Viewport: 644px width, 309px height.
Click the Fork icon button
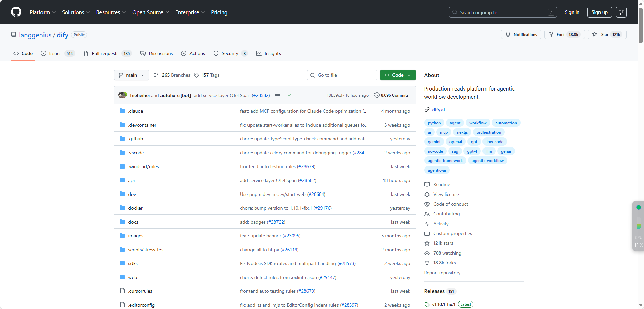[551, 34]
